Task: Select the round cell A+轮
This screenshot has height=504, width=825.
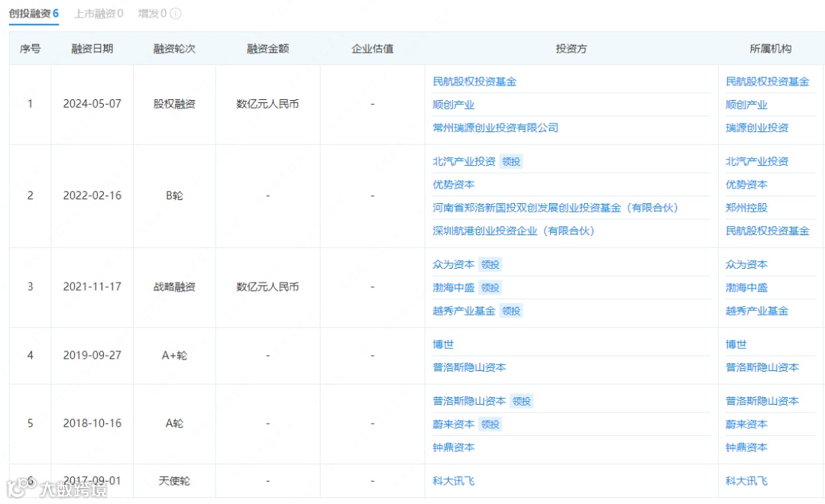Action: [x=174, y=356]
